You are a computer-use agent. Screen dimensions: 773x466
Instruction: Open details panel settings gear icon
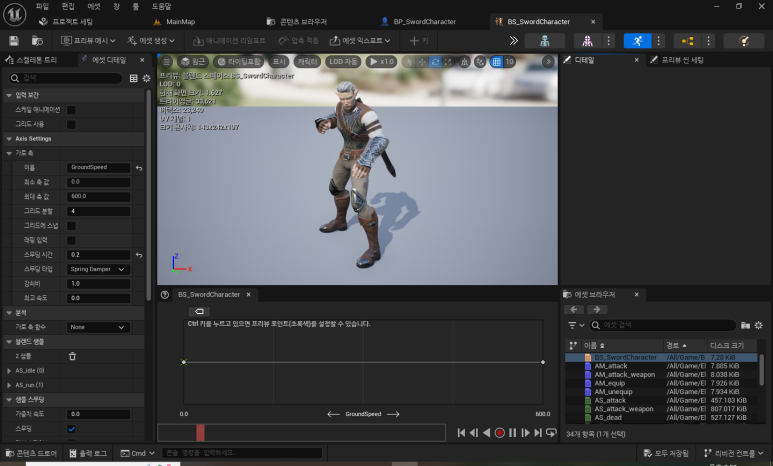[x=146, y=78]
